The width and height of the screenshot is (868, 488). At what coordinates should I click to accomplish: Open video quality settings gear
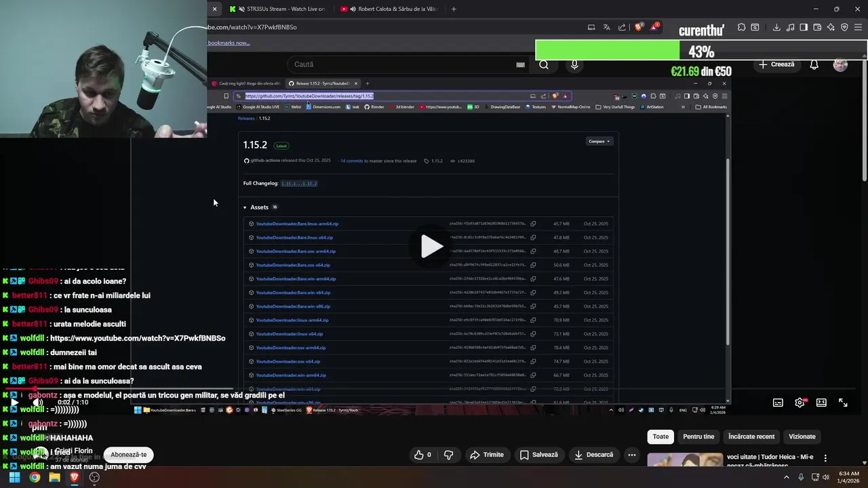pos(800,403)
